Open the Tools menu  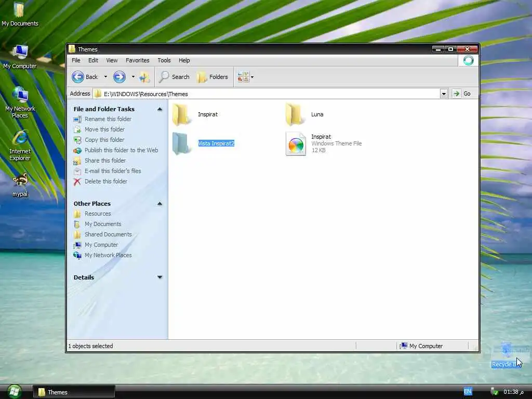click(x=164, y=60)
